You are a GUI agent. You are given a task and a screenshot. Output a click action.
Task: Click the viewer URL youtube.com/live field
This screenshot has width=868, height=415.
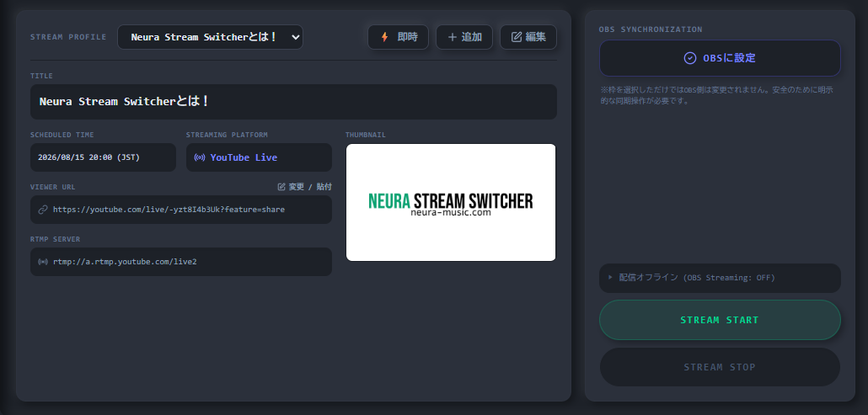click(x=181, y=210)
